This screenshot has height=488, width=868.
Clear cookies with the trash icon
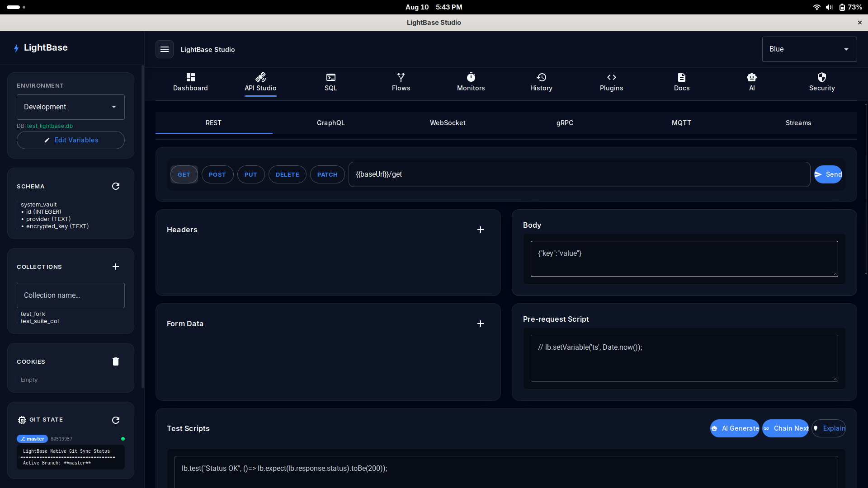click(116, 361)
